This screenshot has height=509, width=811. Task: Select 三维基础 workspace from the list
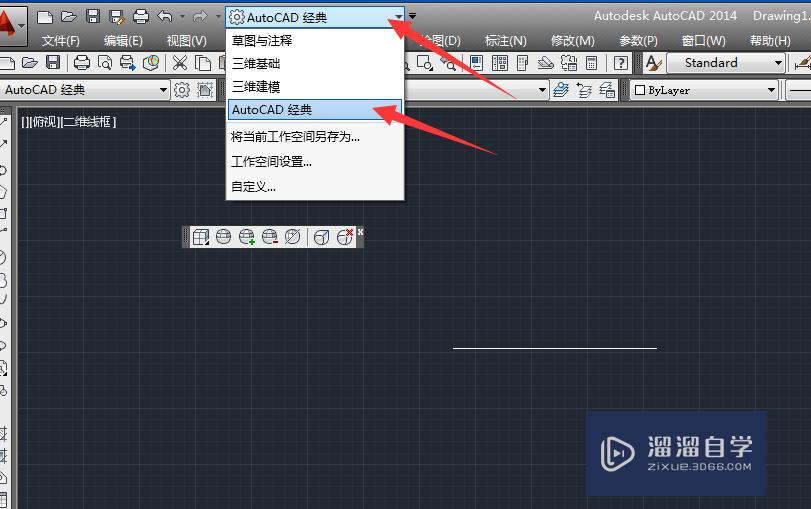(x=314, y=64)
